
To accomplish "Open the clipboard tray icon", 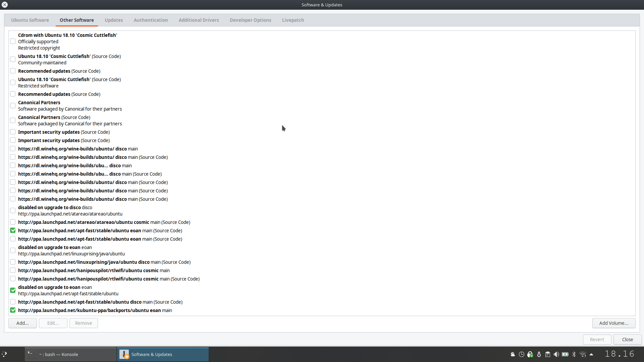I will point(547,354).
